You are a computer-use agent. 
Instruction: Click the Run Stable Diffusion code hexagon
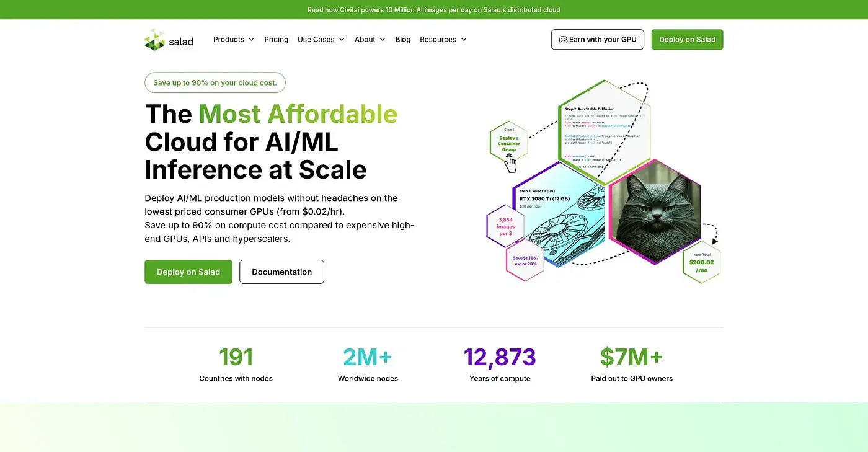coord(604,132)
